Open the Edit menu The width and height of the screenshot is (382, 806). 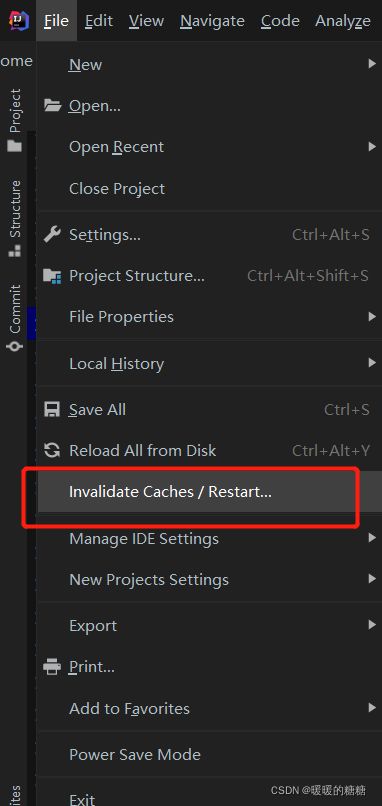99,21
